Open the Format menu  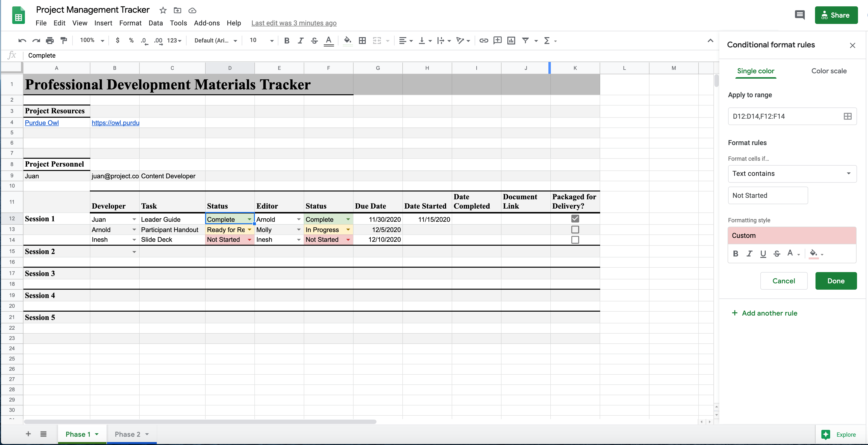130,23
